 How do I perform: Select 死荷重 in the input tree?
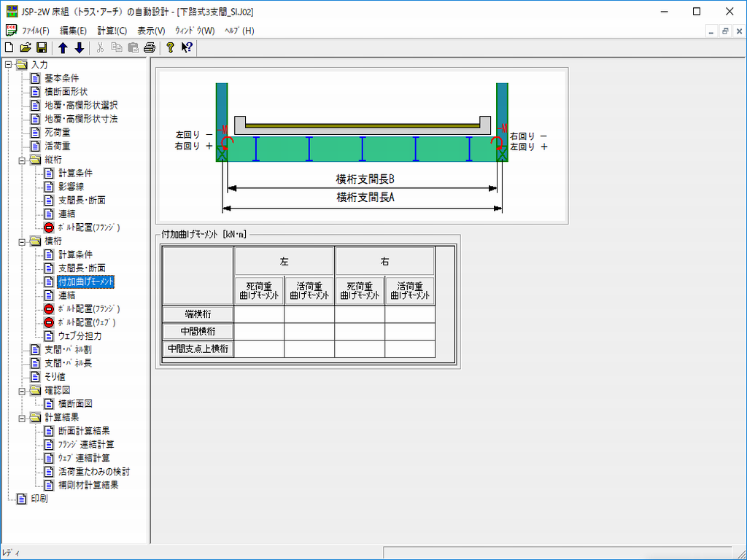point(57,133)
